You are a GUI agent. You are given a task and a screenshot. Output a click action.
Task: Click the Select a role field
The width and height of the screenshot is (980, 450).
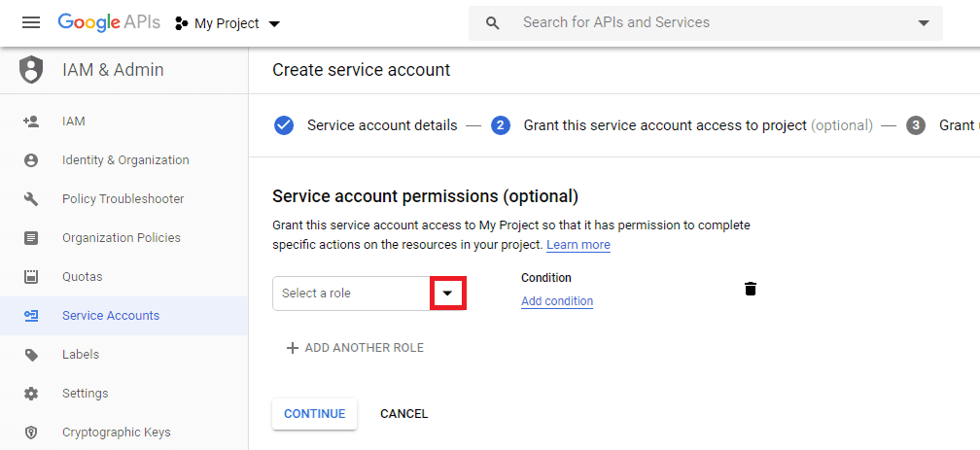click(351, 294)
